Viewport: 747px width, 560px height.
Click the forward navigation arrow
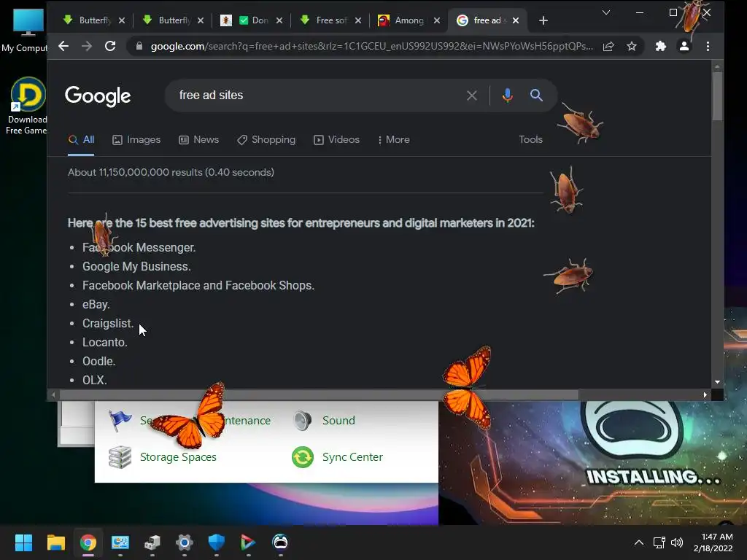coord(87,46)
